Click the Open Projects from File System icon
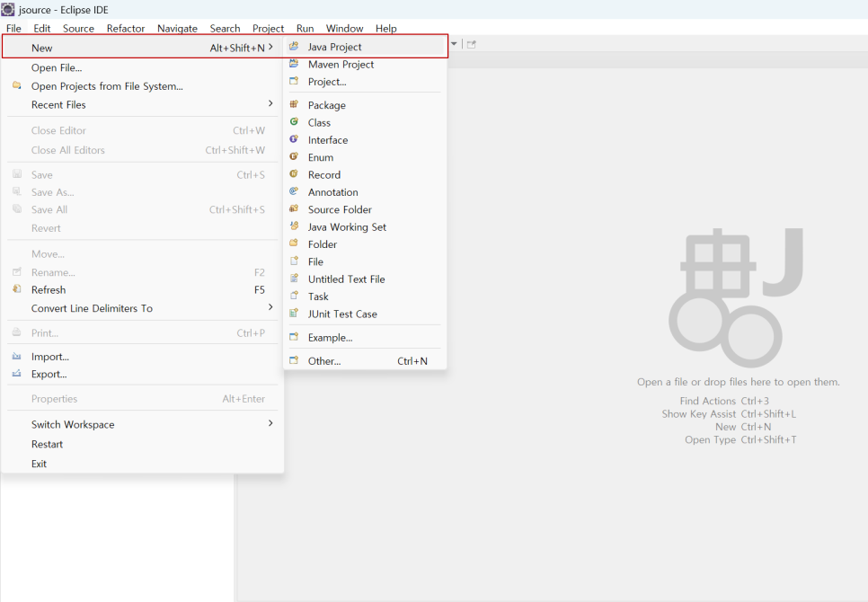868x602 pixels. click(17, 85)
